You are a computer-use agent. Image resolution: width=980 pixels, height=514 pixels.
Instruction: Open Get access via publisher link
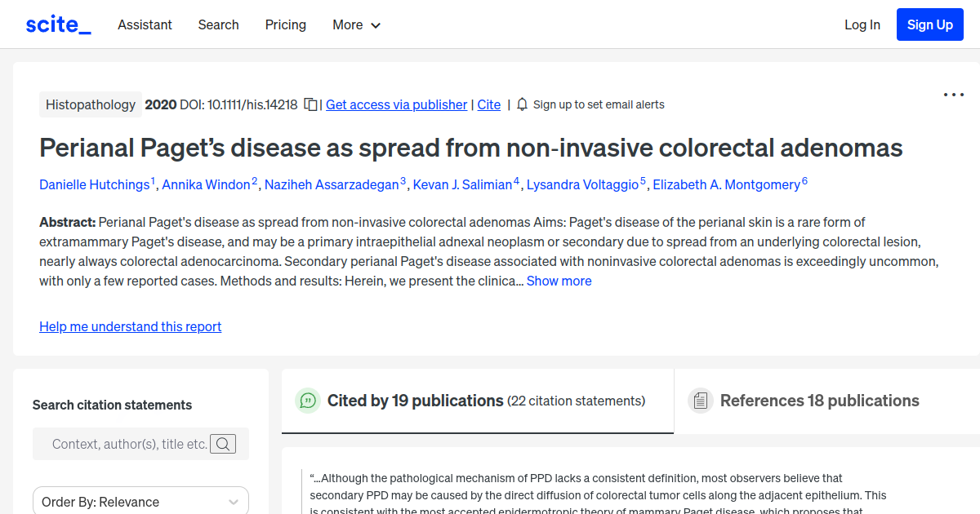point(396,104)
